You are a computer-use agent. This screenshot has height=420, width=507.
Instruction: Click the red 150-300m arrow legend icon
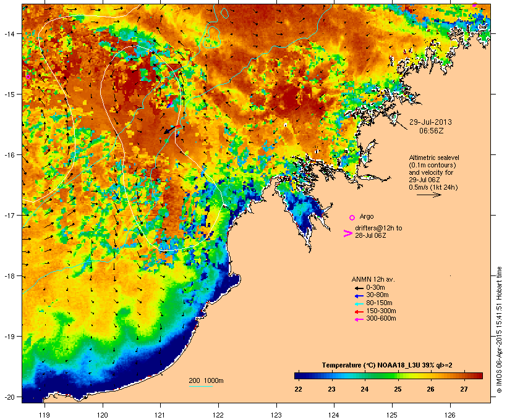(359, 312)
